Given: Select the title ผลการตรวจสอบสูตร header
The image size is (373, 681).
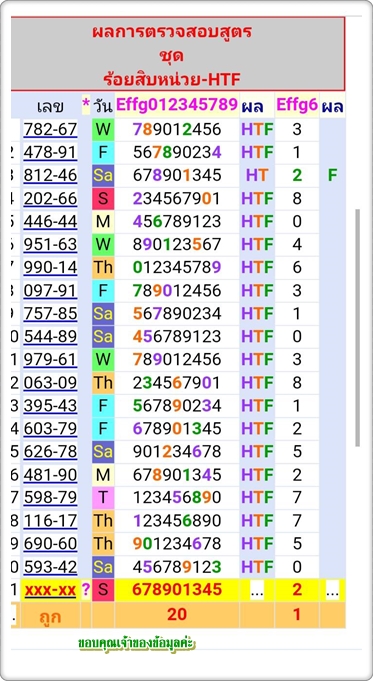Looking at the screenshot, I should [172, 33].
